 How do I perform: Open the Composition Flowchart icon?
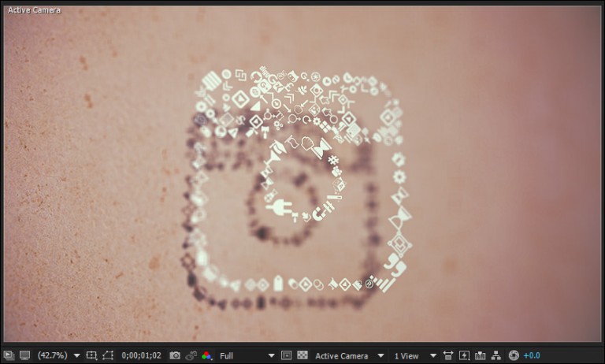coord(496,356)
